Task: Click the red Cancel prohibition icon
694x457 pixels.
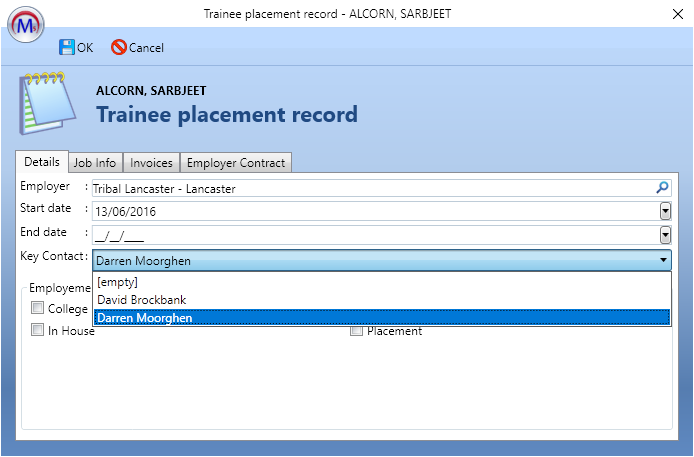Action: pos(118,47)
